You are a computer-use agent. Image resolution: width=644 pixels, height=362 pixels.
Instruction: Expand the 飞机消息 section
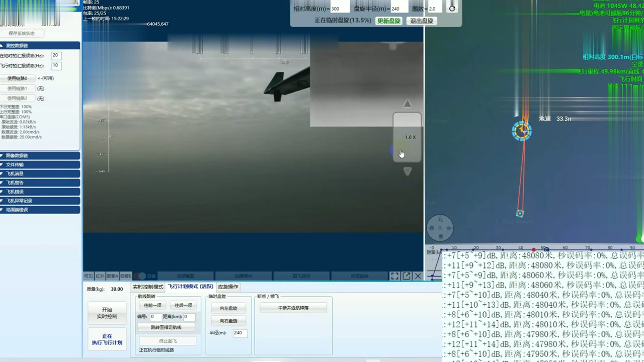[x=40, y=173]
